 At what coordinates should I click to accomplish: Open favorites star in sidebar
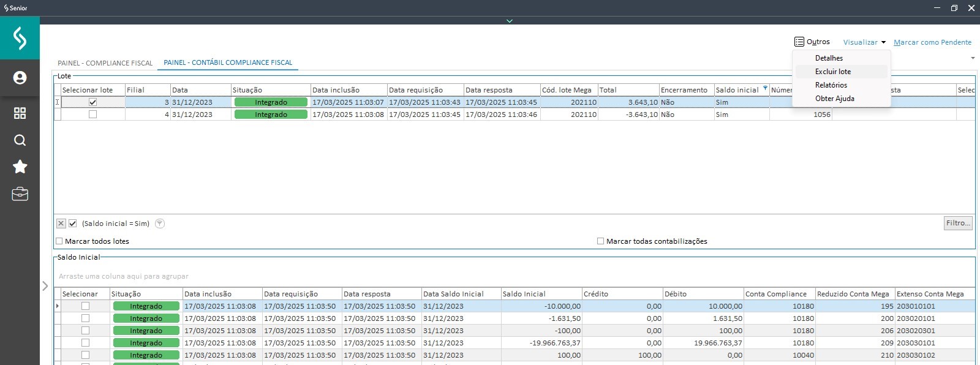tap(20, 167)
